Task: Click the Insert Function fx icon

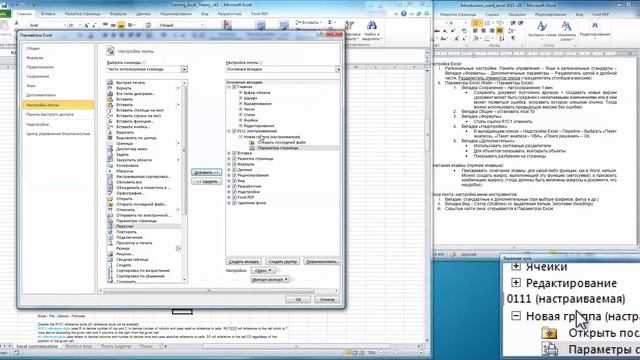Action: (110, 121)
